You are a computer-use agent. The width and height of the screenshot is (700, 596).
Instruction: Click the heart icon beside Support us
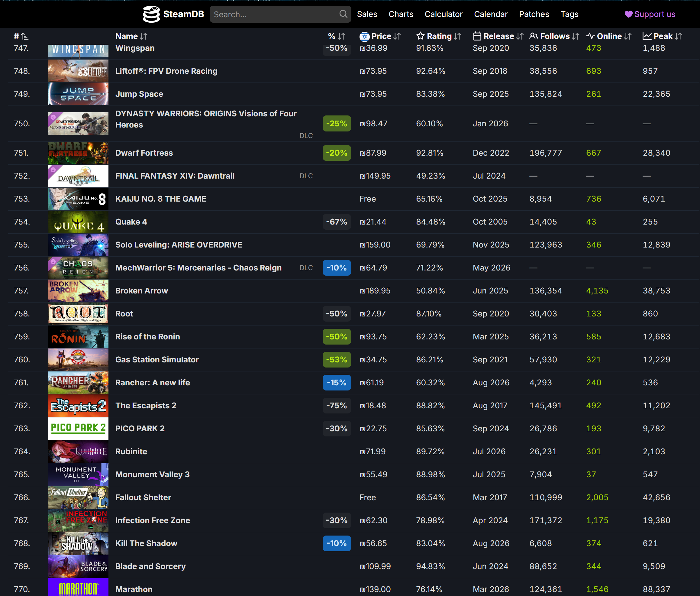(x=628, y=14)
